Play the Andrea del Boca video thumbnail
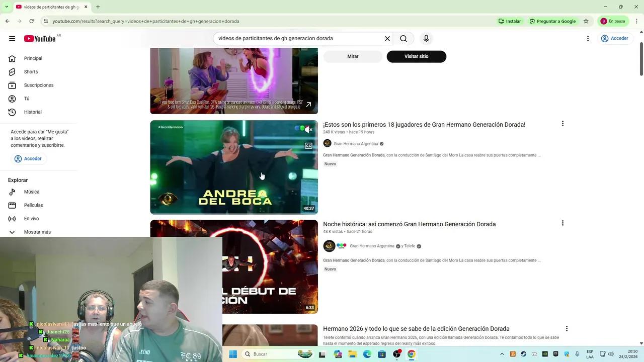 234,167
